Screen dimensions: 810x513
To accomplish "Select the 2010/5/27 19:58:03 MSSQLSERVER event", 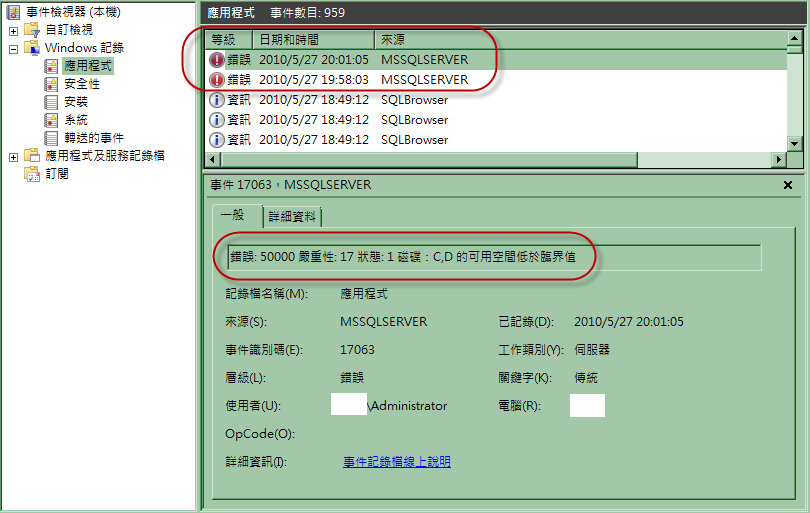I will [x=496, y=80].
